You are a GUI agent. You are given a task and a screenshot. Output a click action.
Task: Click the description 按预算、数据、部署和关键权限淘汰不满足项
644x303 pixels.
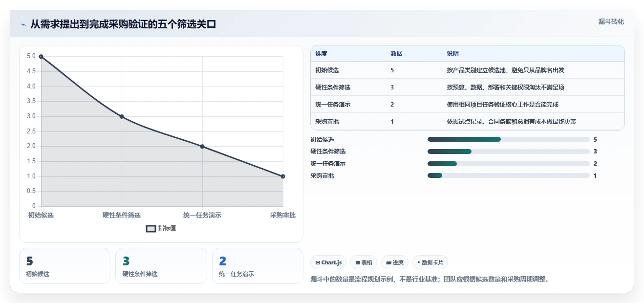coord(506,87)
